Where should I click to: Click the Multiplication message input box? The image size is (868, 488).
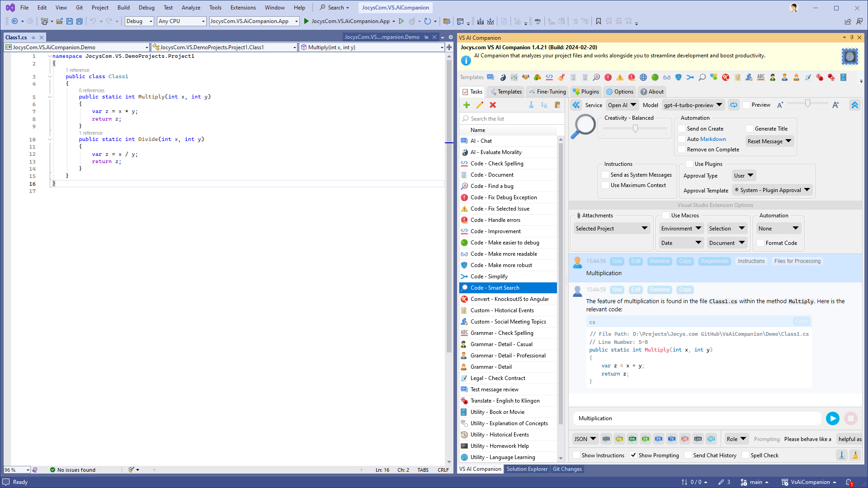click(x=697, y=418)
